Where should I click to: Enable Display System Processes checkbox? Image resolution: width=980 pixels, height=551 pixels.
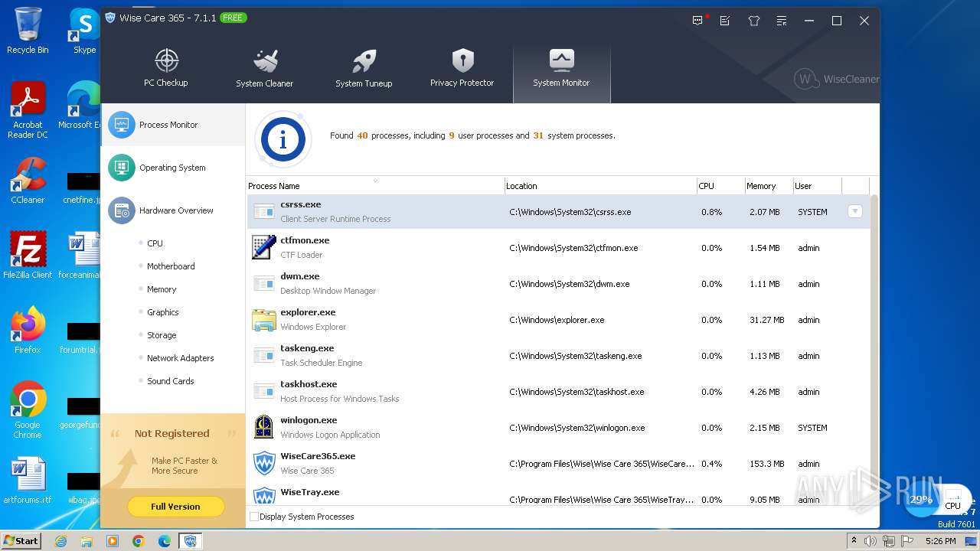[x=254, y=517]
